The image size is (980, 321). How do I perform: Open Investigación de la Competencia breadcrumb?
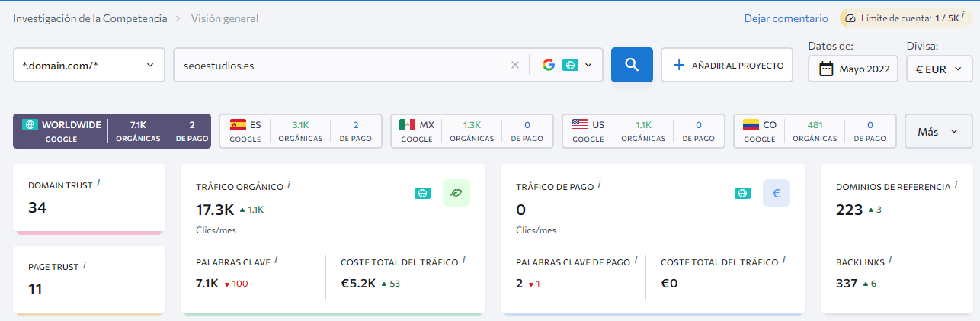pos(90,18)
